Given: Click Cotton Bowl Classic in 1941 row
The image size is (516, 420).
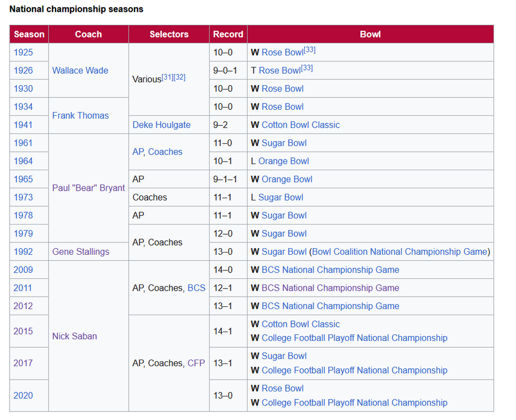Looking at the screenshot, I should 300,125.
